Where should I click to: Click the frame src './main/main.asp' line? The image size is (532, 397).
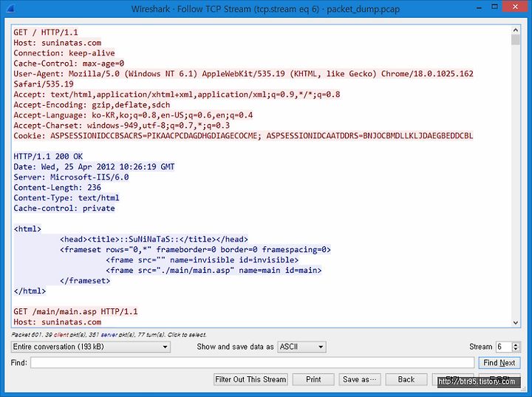coord(214,271)
